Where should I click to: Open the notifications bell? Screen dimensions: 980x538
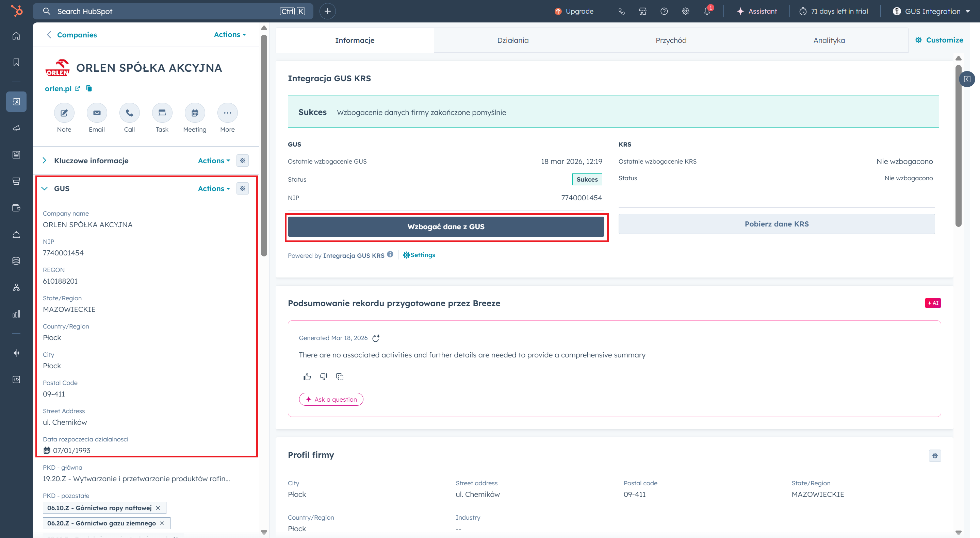[x=707, y=12]
